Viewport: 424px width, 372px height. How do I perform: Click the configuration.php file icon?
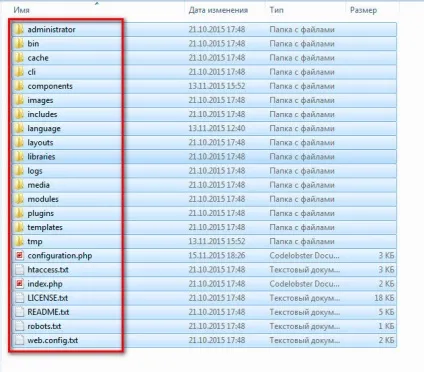[x=19, y=255]
